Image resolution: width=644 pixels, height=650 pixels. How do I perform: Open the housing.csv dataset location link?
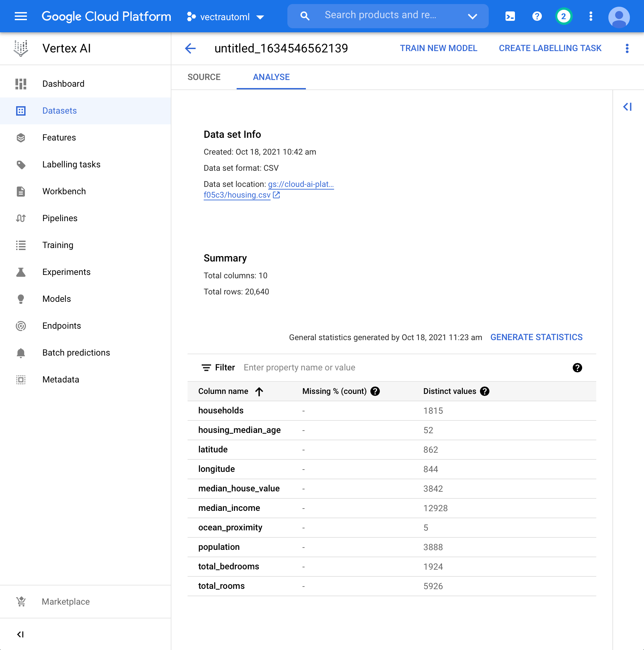237,195
